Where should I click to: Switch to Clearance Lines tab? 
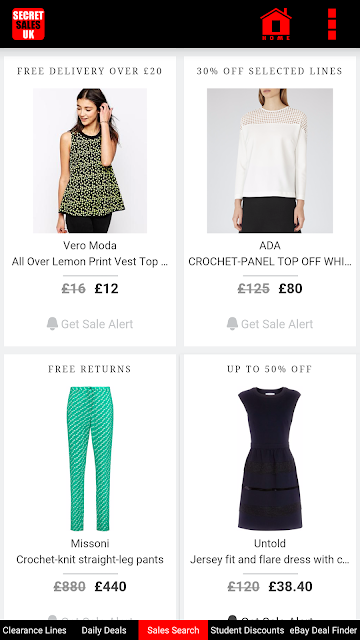[34, 630]
